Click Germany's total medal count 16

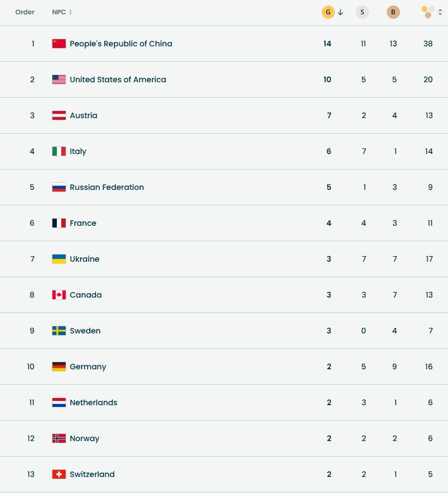(429, 367)
